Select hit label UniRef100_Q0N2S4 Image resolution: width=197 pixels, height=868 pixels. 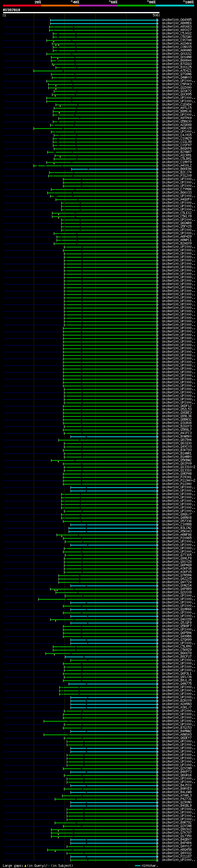pyautogui.click(x=177, y=586)
